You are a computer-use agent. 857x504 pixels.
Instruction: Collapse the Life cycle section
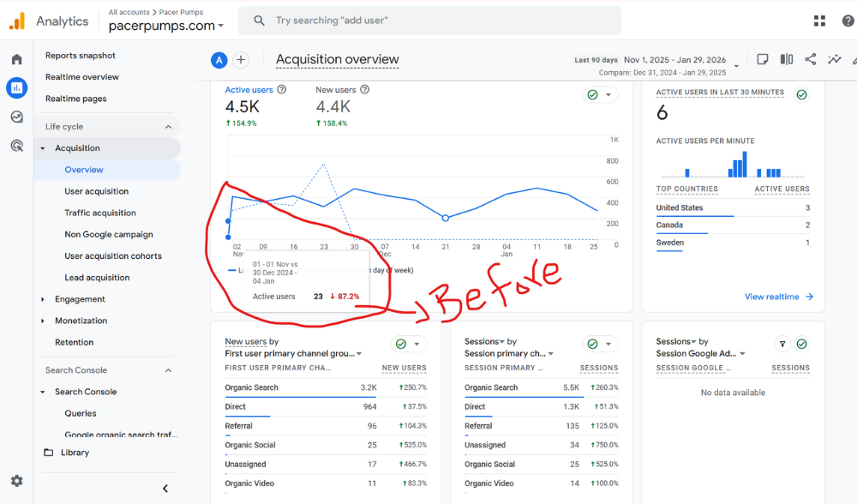click(x=168, y=125)
